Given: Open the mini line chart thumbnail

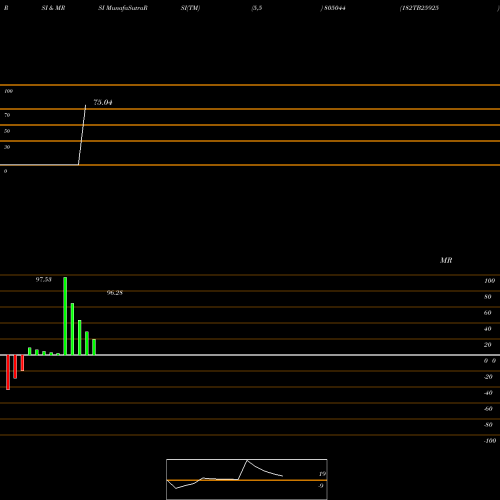Looking at the screenshot, I should (x=247, y=479).
